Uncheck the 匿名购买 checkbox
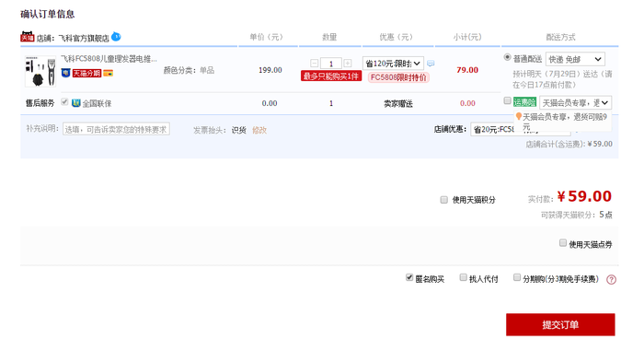This screenshot has height=351, width=644. pyautogui.click(x=409, y=277)
